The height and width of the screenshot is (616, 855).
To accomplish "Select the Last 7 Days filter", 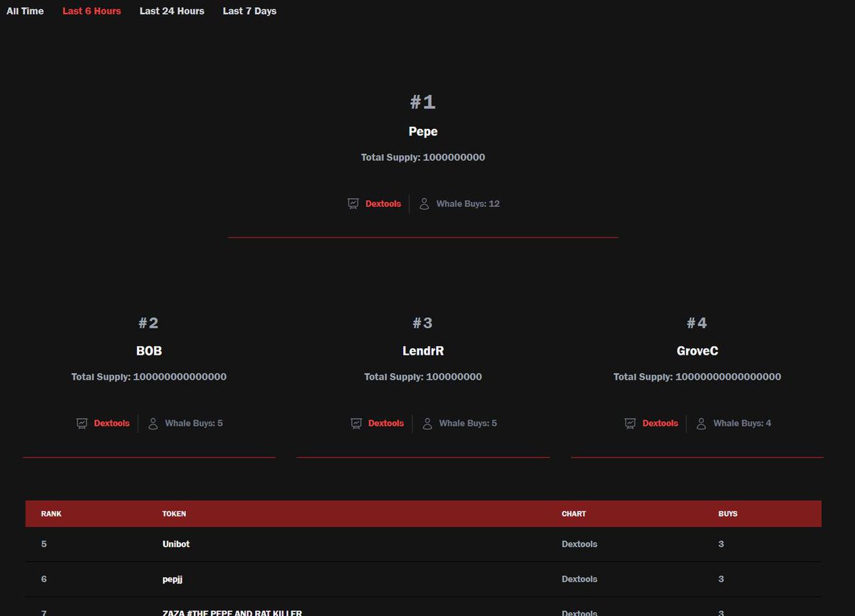I will (x=249, y=11).
